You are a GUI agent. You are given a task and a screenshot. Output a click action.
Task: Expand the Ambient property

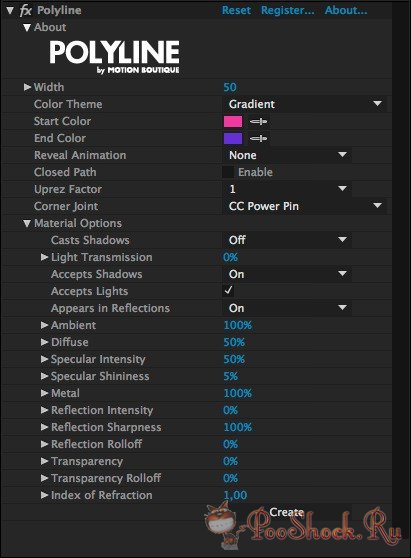click(44, 325)
